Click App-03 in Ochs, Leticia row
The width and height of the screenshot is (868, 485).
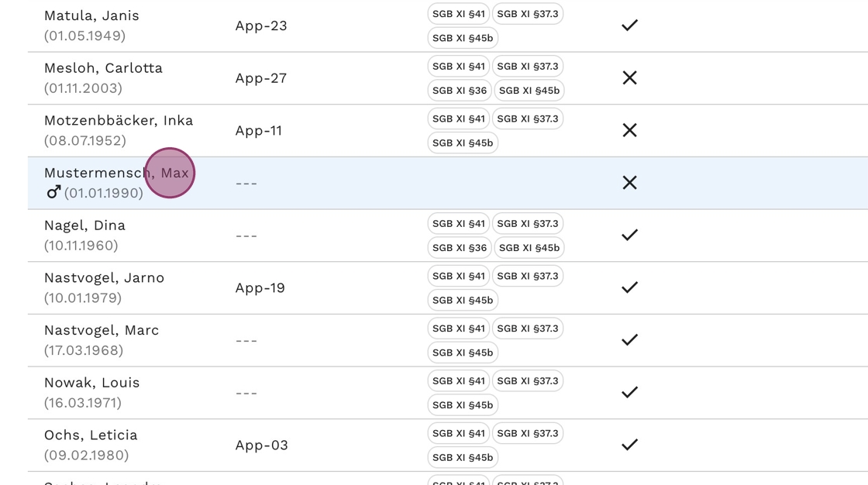click(x=261, y=445)
